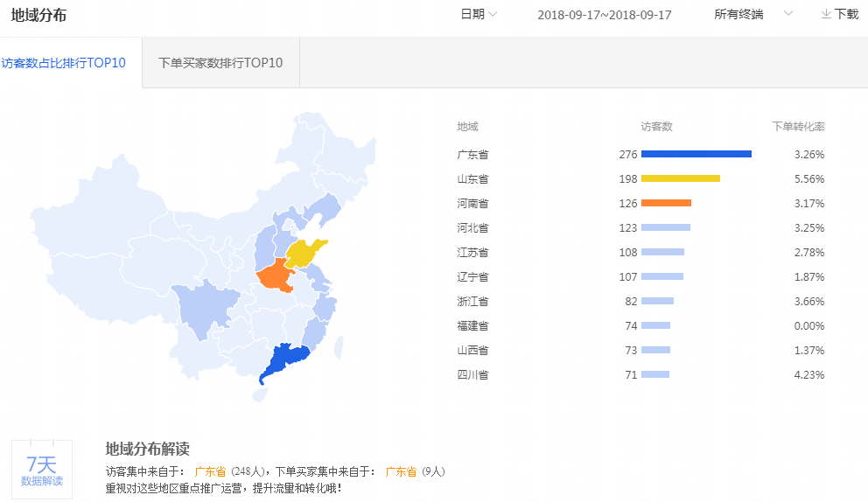Switch to 下单买家数排行TOP10 tab
Image resolution: width=868 pixels, height=502 pixels.
tap(220, 63)
